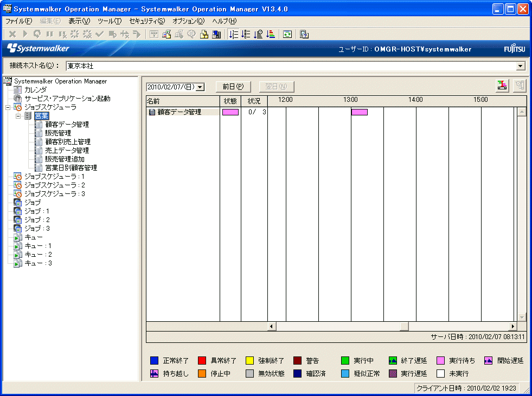Click the calendar icon beside カレンダ

click(18, 90)
